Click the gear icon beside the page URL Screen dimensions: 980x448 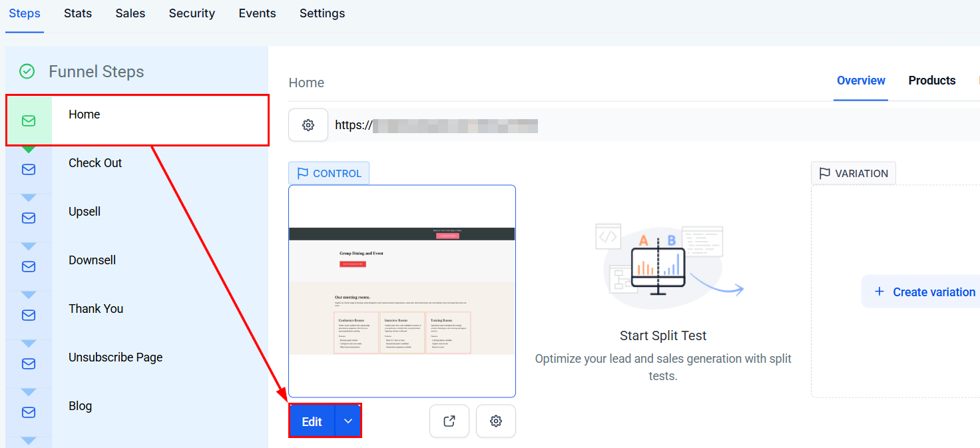pos(308,125)
